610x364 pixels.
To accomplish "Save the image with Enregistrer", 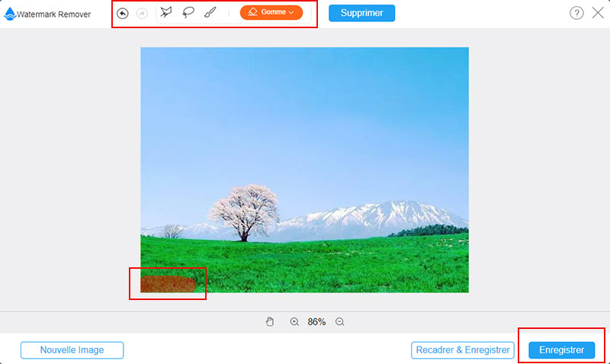I will [x=561, y=350].
